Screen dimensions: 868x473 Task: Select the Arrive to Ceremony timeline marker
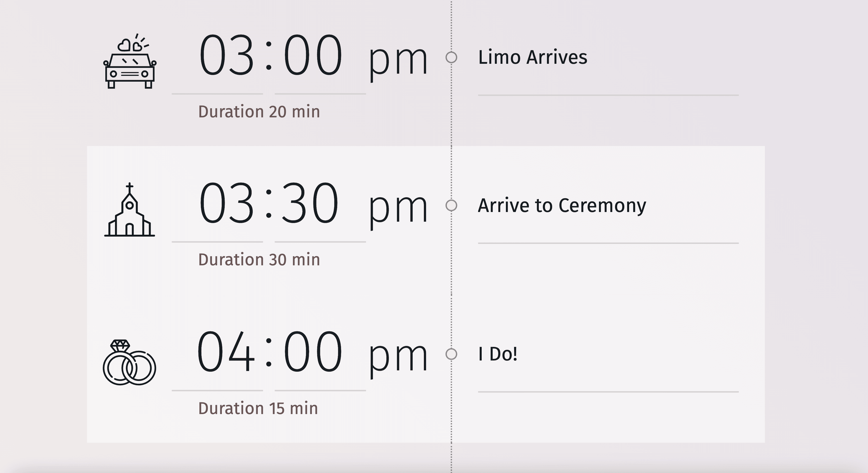[451, 205]
